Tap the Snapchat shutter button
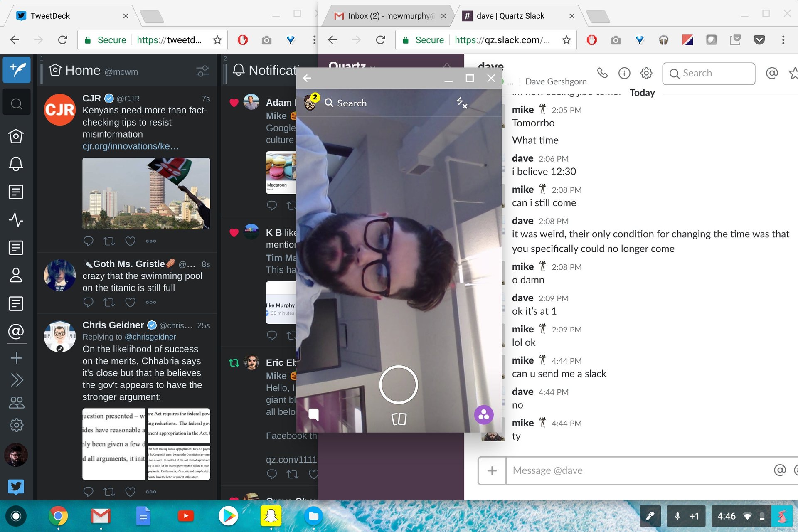 pos(398,384)
